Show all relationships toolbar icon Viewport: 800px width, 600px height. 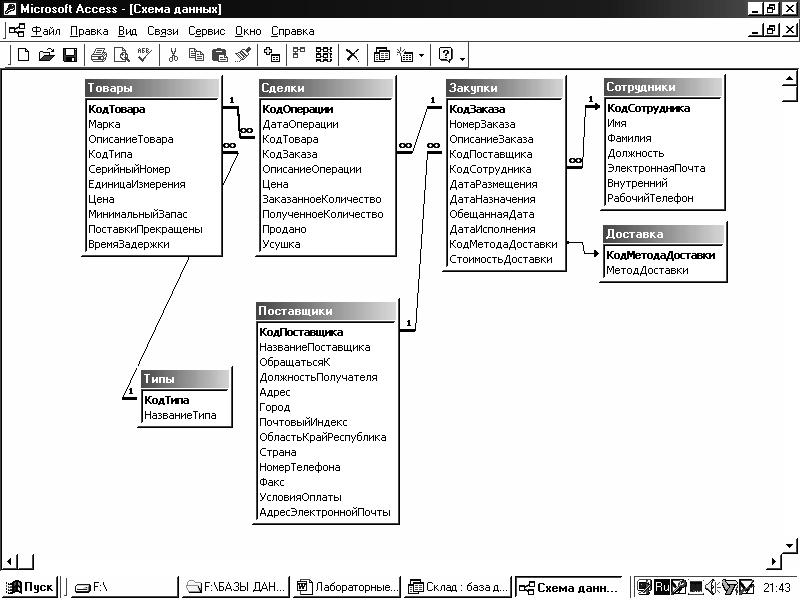pyautogui.click(x=324, y=55)
